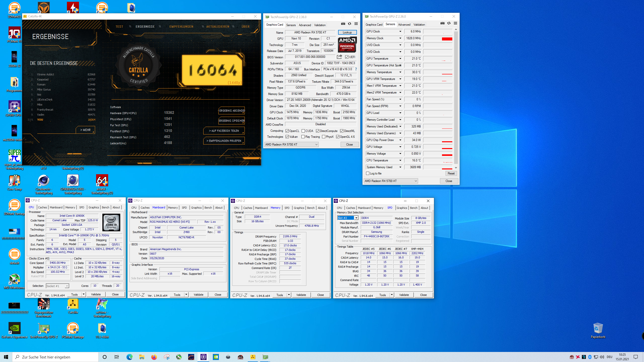Open the AMD Radeon RX 5700 XT selector in Graphics Card GPU-Z

291,145
